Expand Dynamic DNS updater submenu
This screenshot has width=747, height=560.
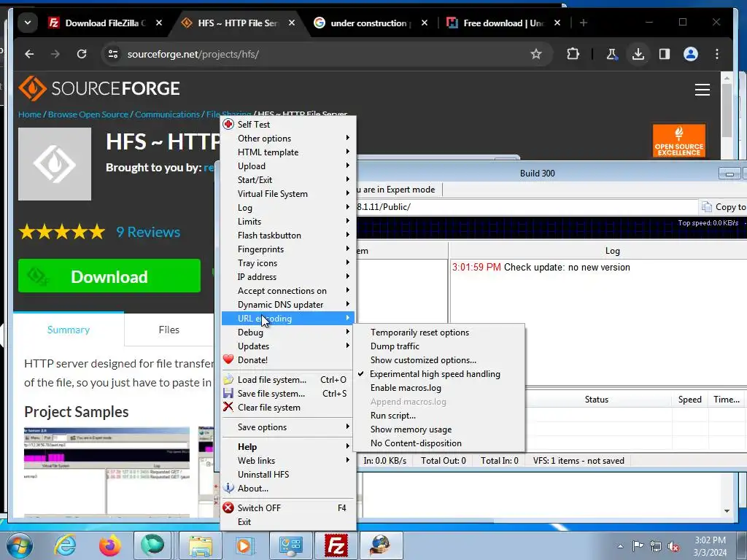click(x=289, y=304)
